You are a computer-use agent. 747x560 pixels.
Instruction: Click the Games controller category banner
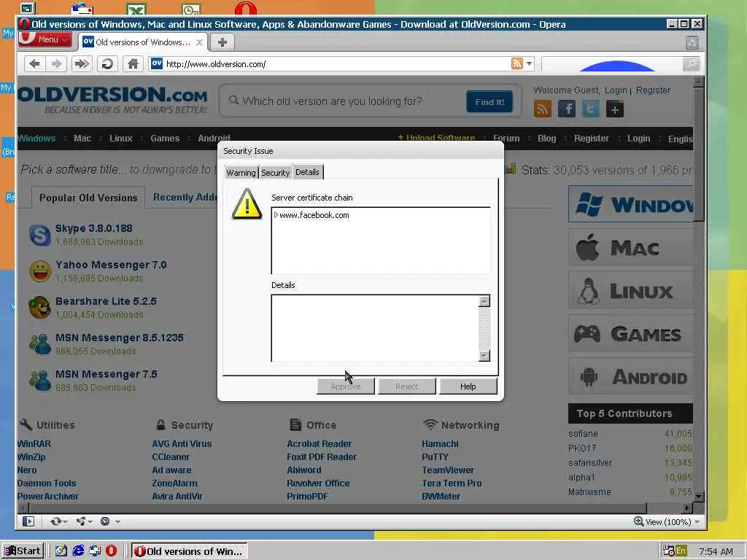(x=630, y=333)
